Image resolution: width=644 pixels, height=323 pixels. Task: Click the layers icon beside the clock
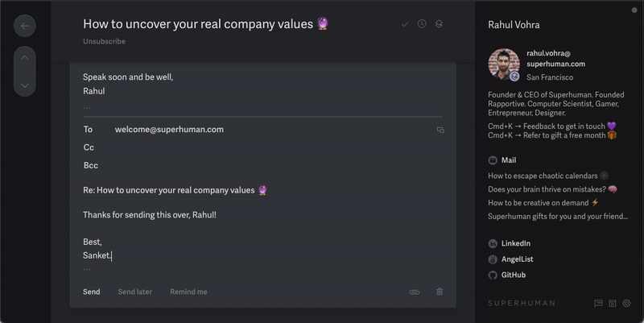tap(439, 24)
